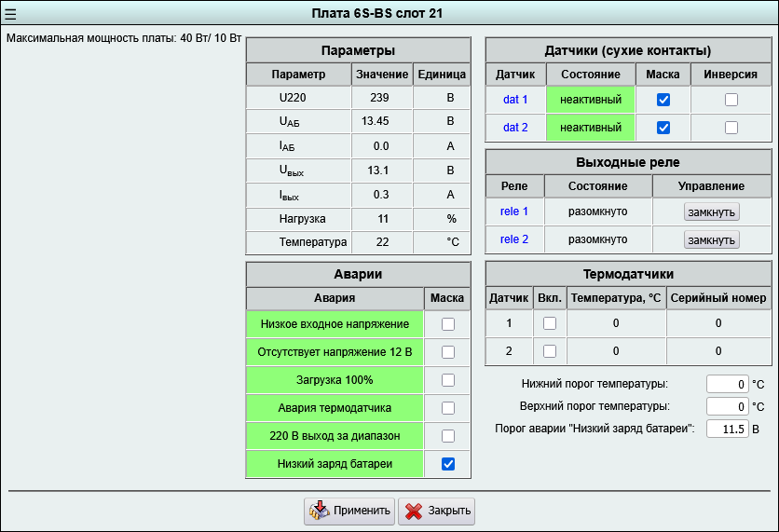Open the dat 2 sensor link
Viewport: 779px width, 532px height.
(x=515, y=128)
